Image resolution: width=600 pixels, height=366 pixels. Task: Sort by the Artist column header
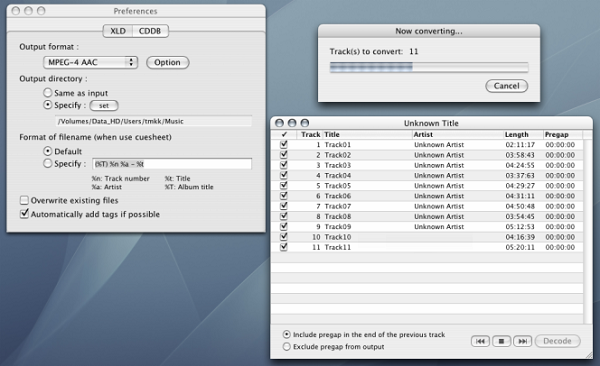pos(458,134)
